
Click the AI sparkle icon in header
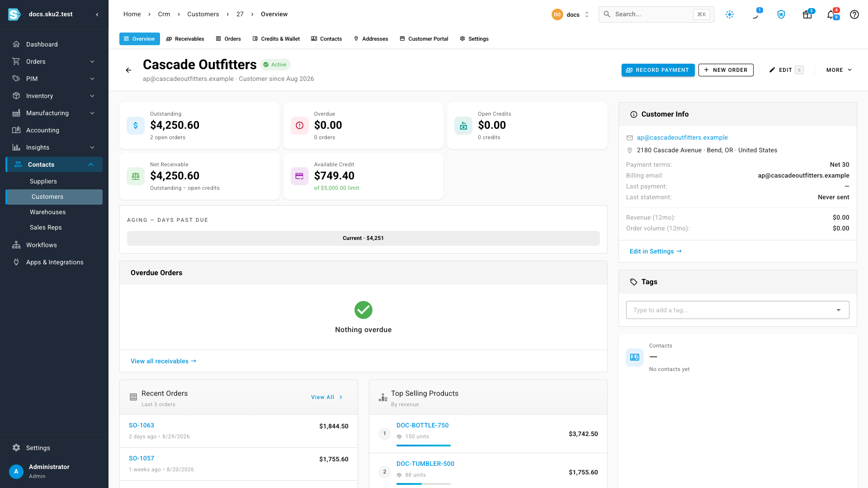click(730, 14)
